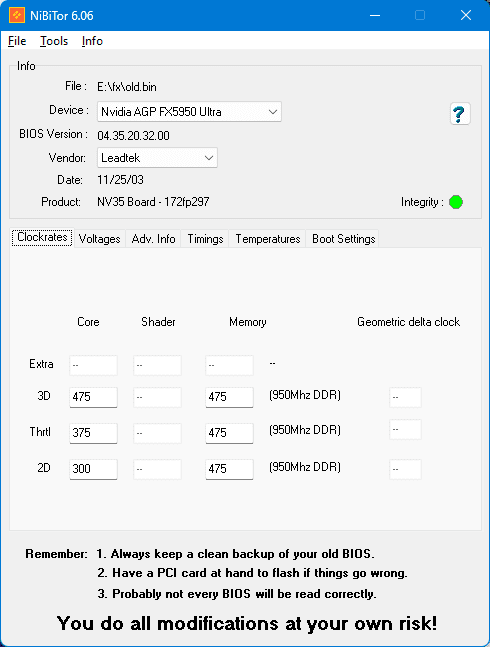Click the Memory column header

click(x=247, y=322)
